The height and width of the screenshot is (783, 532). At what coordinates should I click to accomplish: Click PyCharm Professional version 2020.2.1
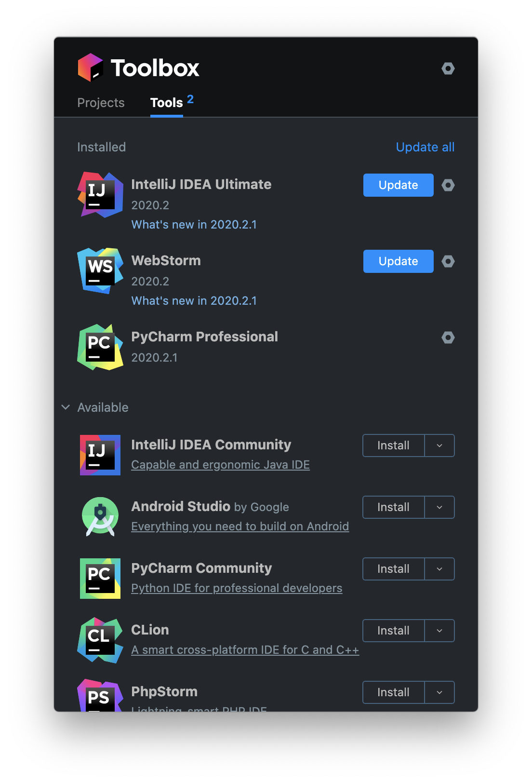[x=155, y=358]
